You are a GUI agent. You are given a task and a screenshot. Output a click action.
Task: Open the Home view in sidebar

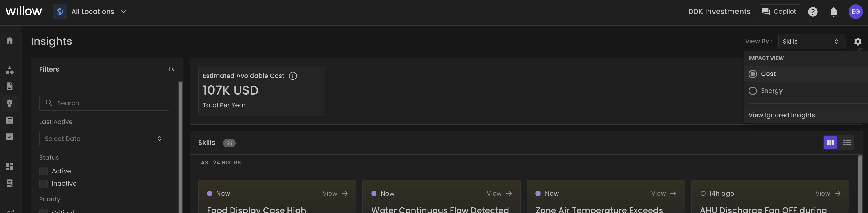click(10, 40)
